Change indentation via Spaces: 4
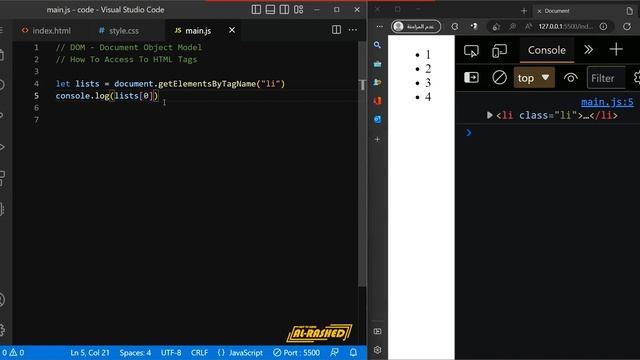Image resolution: width=640 pixels, height=360 pixels. tap(135, 353)
